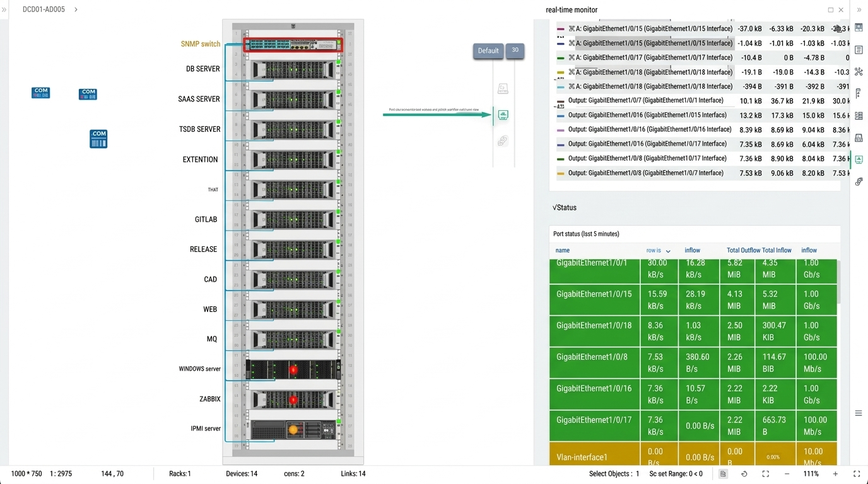Collapse the right sidebar with double chevron

click(x=859, y=9)
